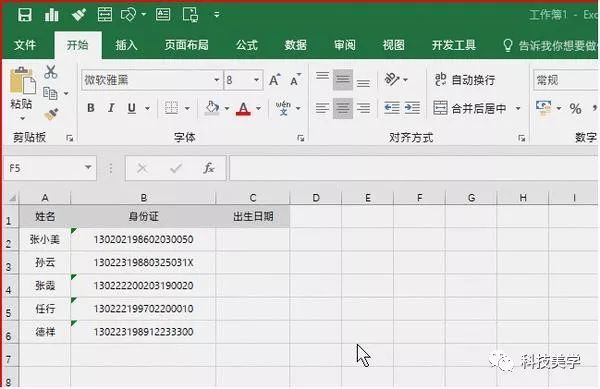Open the 文件 tab
This screenshot has height=389, width=600.
tap(25, 45)
